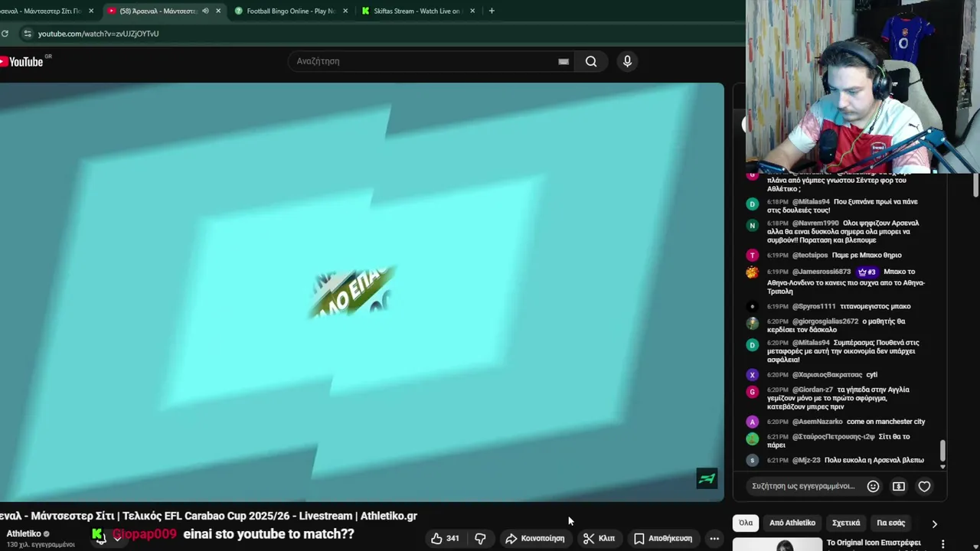Dislike the video

tap(480, 538)
